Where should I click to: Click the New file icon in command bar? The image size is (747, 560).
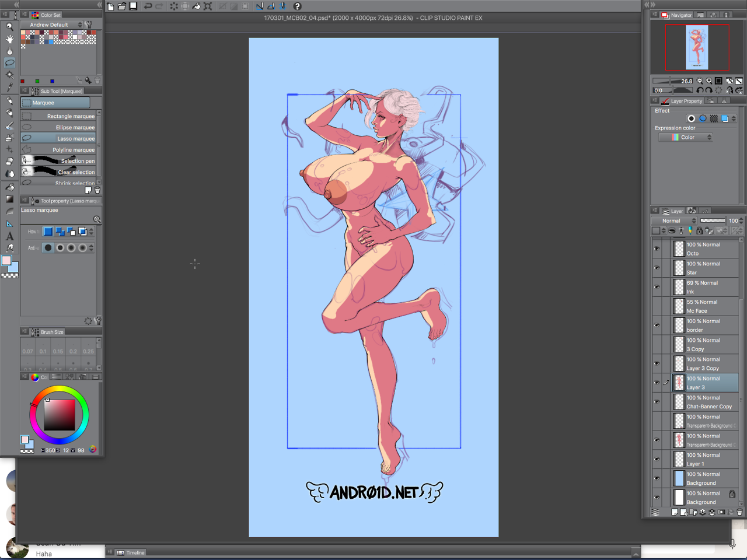[111, 6]
